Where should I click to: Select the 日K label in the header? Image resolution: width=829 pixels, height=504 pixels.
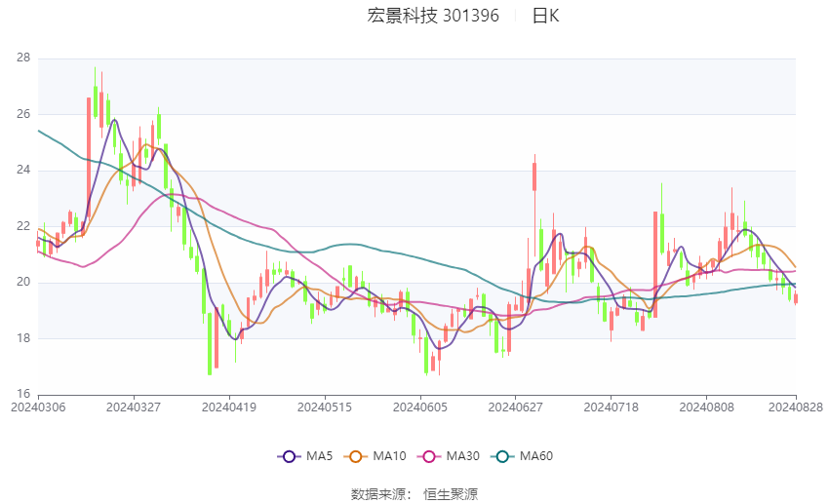(545, 16)
